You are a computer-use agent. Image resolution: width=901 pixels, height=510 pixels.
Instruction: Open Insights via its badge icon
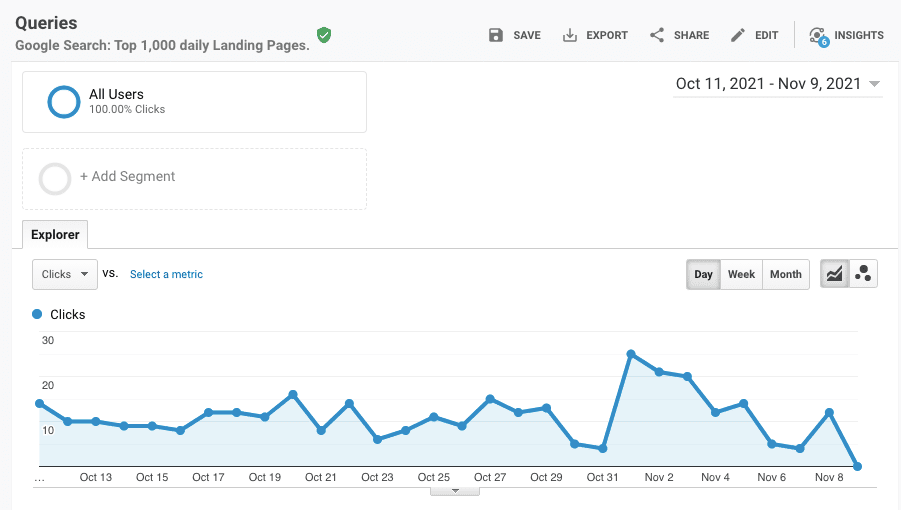click(x=819, y=36)
